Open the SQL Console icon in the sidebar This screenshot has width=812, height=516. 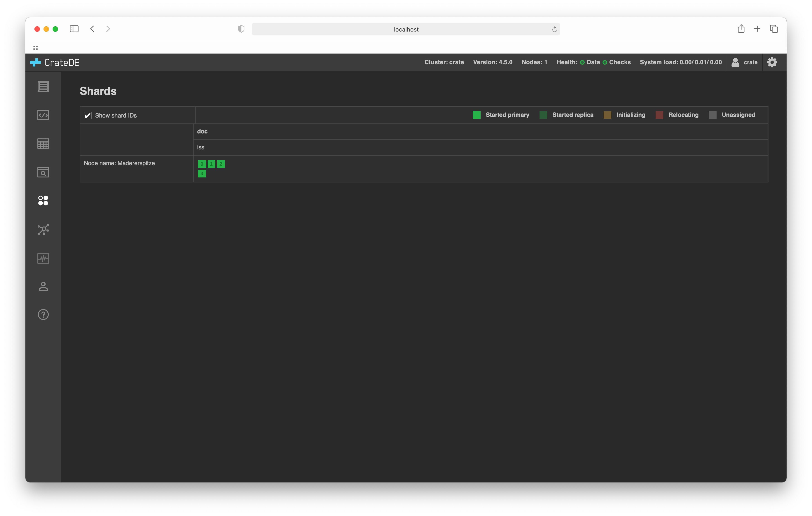43,115
